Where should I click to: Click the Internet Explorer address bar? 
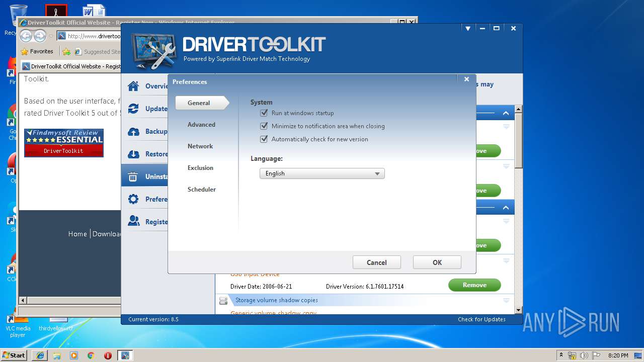click(x=89, y=36)
